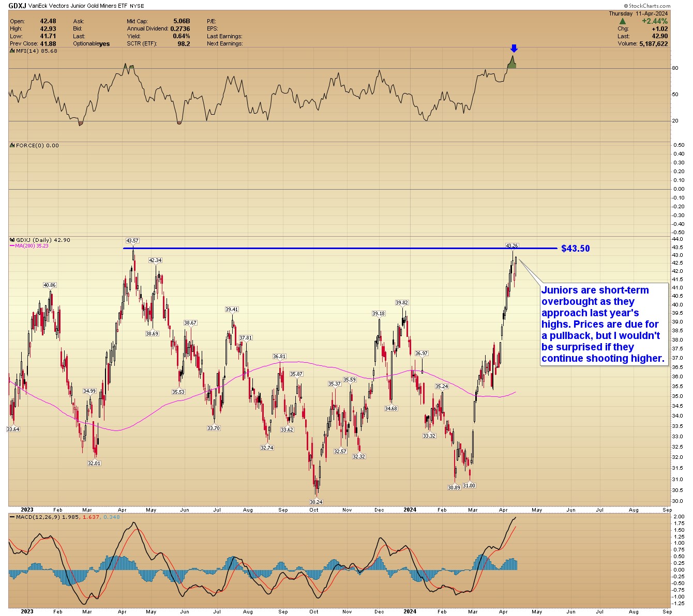Click the 33.32 price label
The image size is (693, 616).
pyautogui.click(x=429, y=436)
